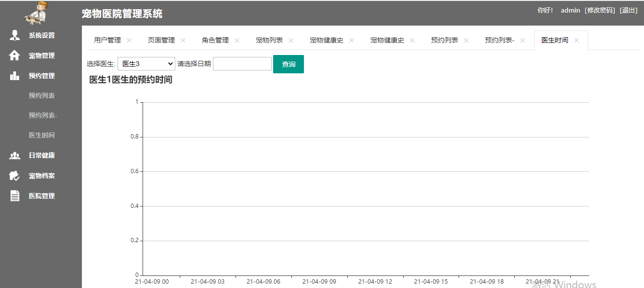Click the 医生1医生的预约时间 chart title

coord(131,80)
